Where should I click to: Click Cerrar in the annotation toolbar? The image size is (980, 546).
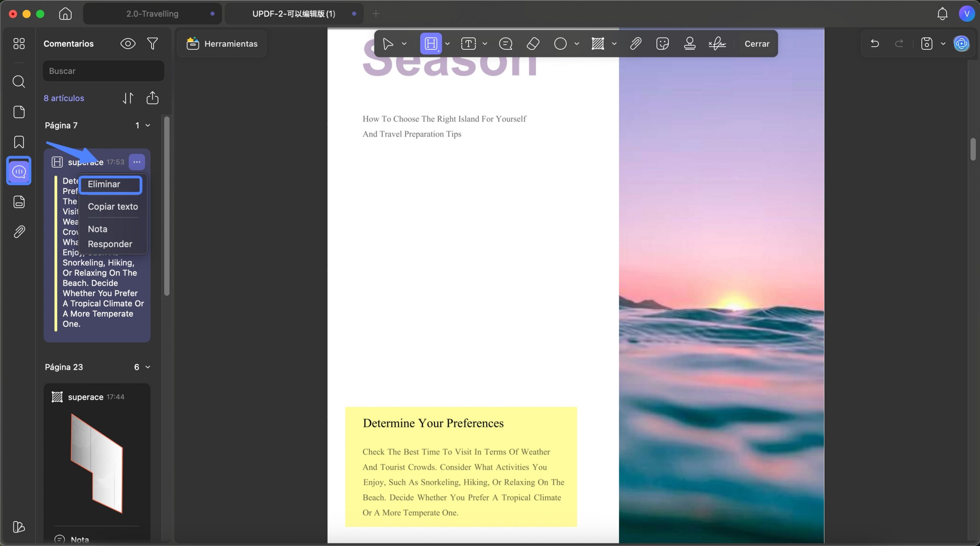click(x=756, y=44)
